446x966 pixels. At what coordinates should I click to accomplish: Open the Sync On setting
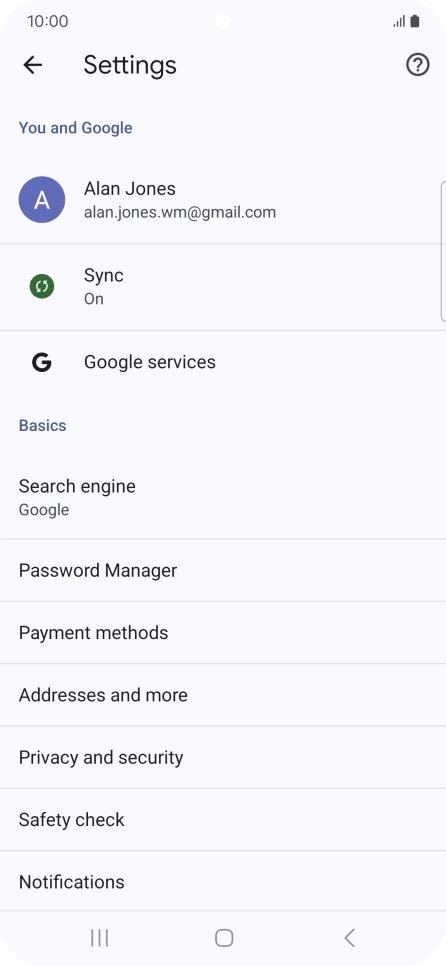click(x=223, y=287)
